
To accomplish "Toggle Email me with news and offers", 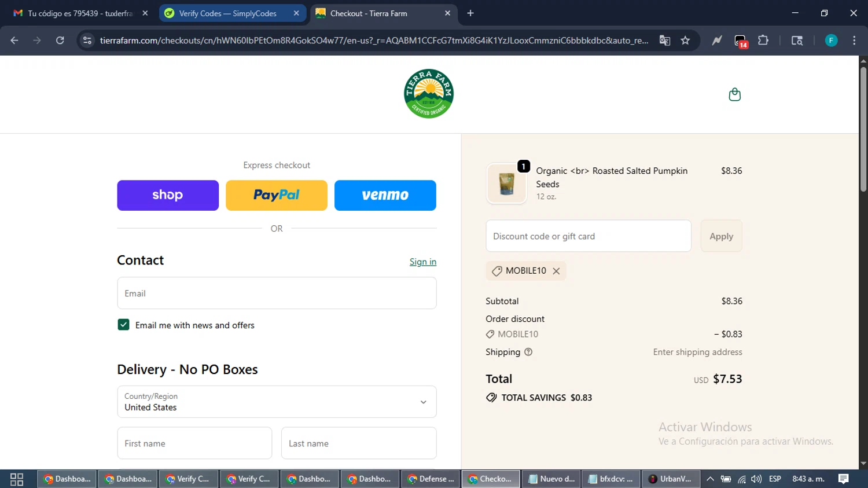I will point(123,325).
